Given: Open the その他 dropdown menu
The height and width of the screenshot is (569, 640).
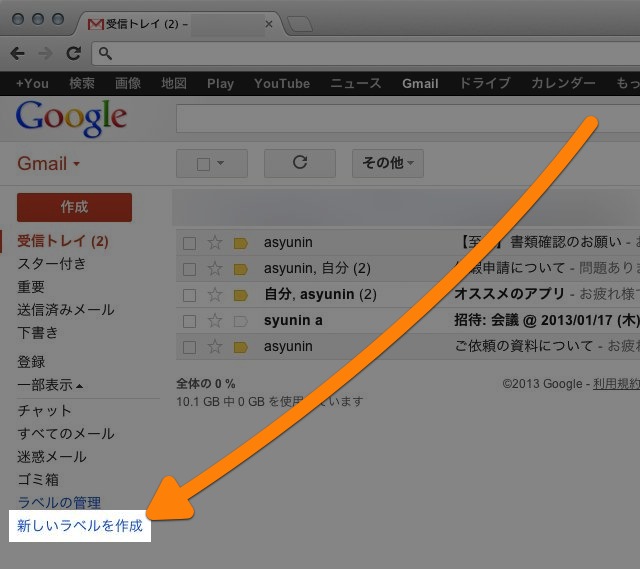Looking at the screenshot, I should (388, 163).
